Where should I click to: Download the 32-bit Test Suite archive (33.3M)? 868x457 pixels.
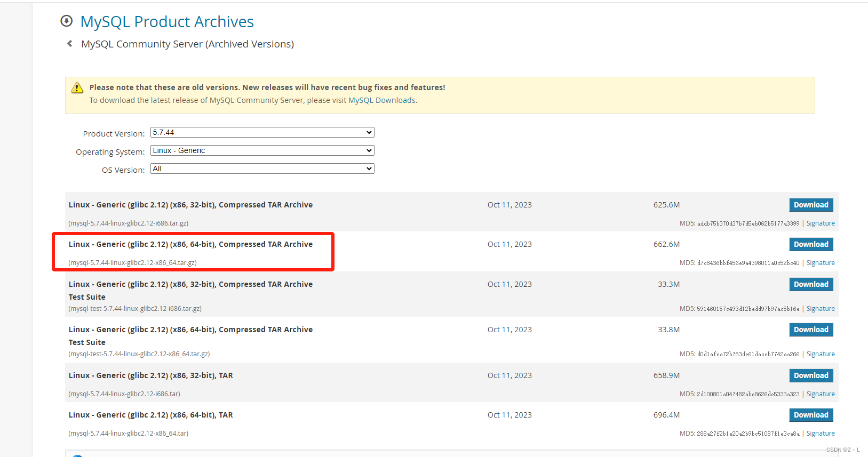point(811,284)
